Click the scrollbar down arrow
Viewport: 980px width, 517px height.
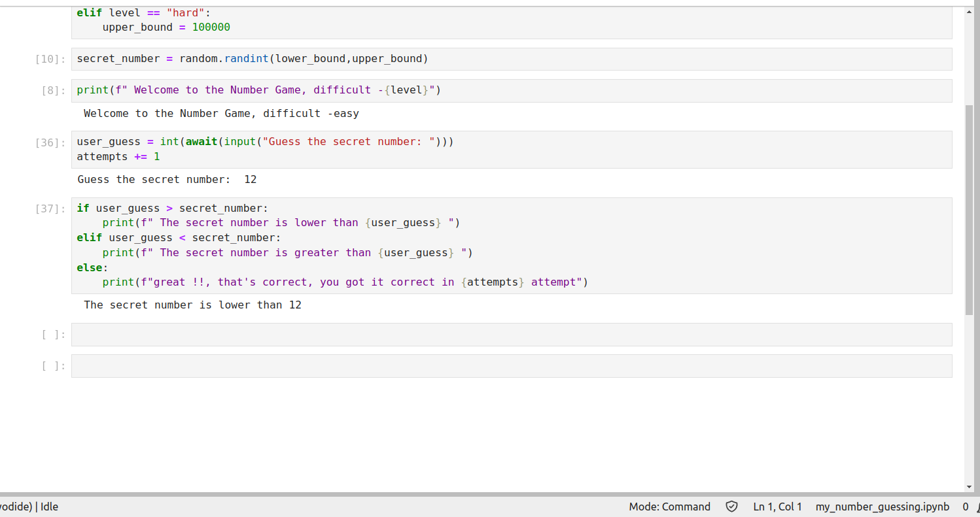(x=969, y=487)
